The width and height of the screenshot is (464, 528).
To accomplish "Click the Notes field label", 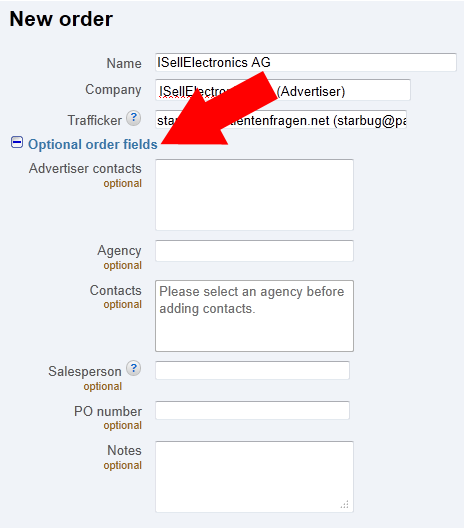I will pyautogui.click(x=124, y=450).
